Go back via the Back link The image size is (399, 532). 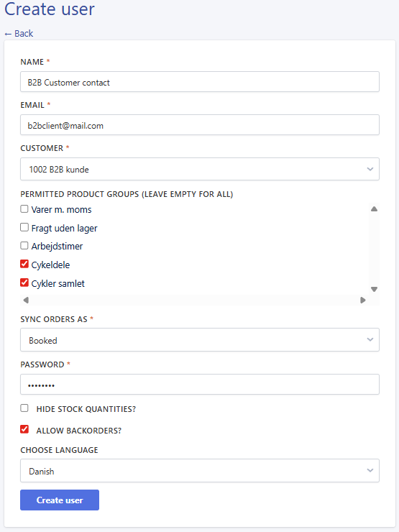pyautogui.click(x=19, y=34)
